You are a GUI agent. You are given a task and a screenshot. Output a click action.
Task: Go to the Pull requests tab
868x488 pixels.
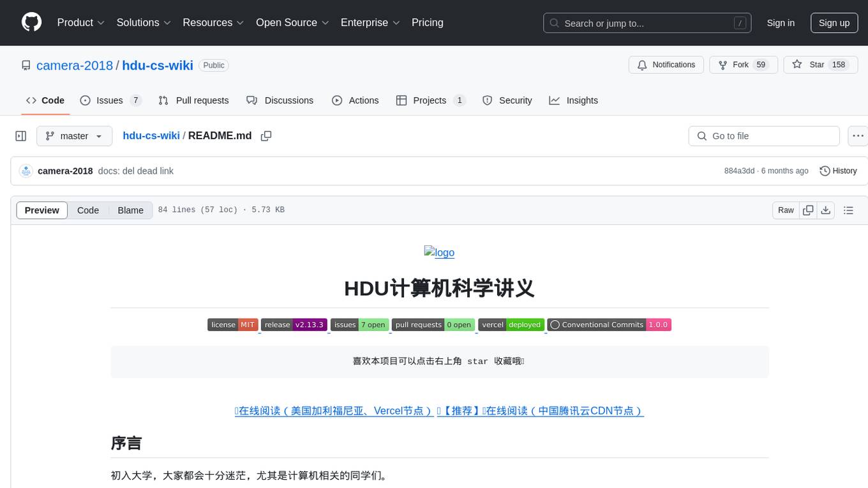[193, 100]
